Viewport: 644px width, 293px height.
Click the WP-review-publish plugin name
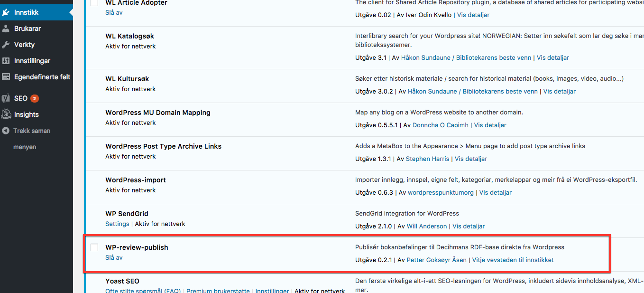(137, 247)
